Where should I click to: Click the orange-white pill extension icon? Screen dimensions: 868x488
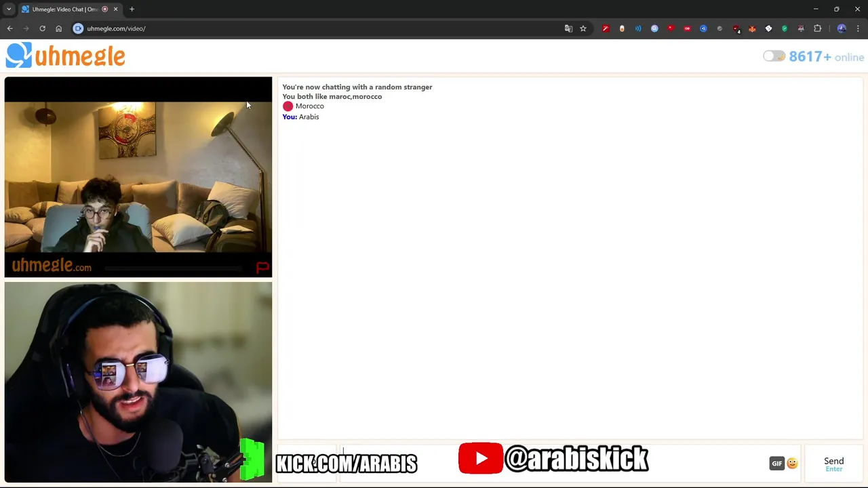(622, 28)
